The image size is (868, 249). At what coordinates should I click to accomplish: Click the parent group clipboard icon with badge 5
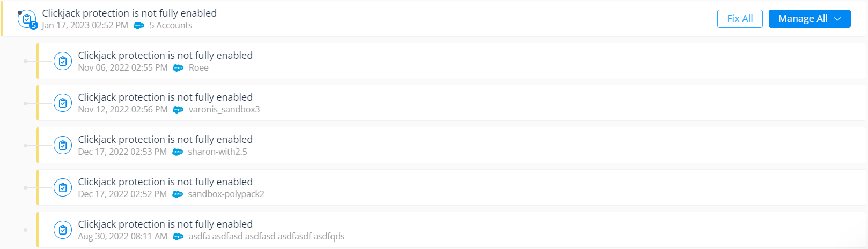pos(27,19)
